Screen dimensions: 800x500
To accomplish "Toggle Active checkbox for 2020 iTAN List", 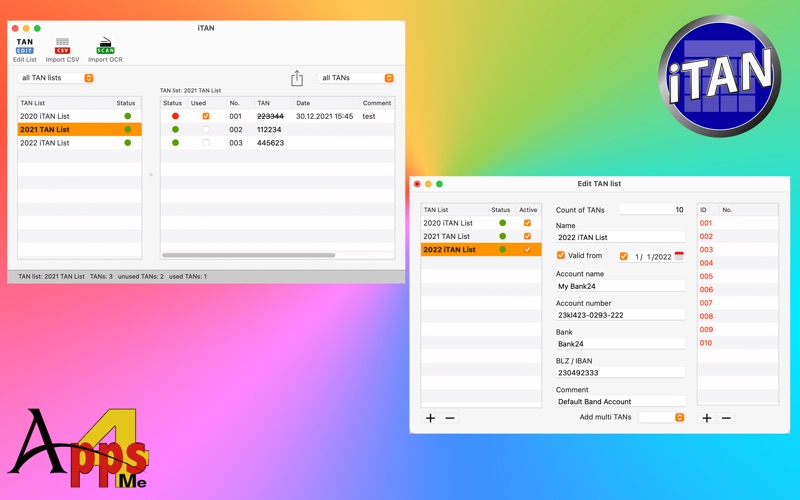I will (x=527, y=223).
